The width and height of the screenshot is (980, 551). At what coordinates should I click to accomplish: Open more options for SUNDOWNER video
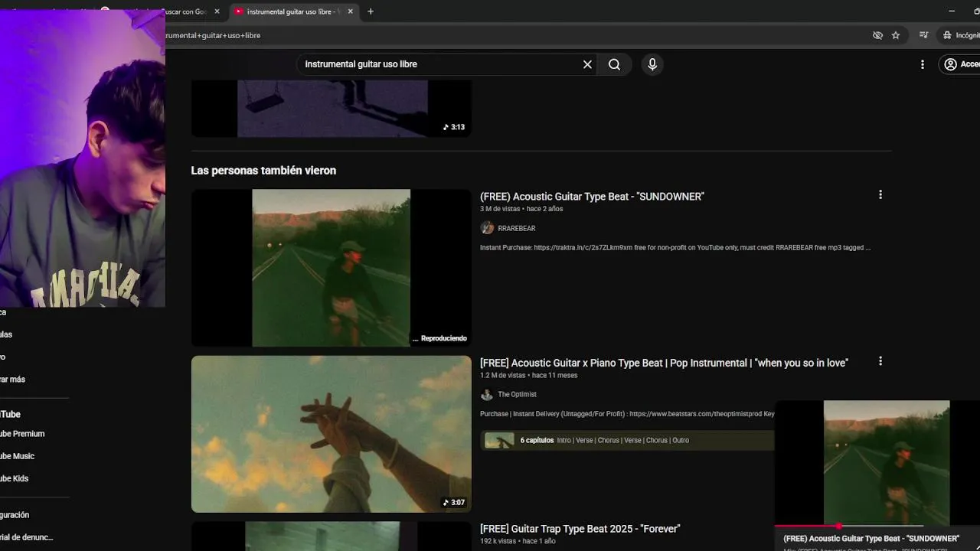(880, 194)
